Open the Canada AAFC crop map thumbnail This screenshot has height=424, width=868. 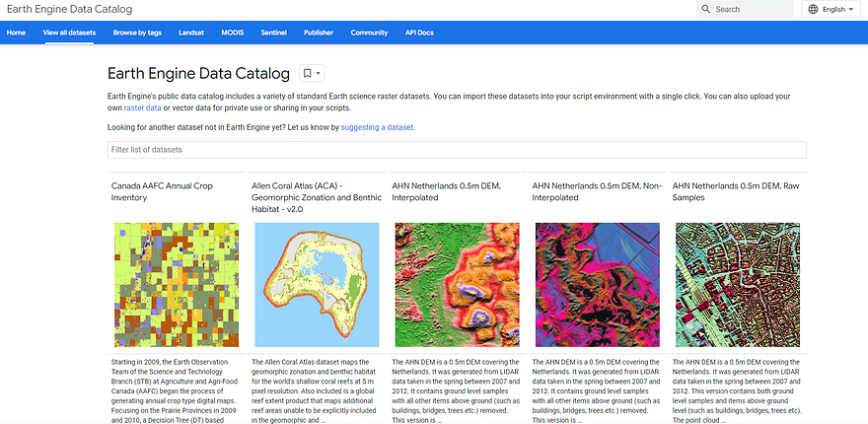177,285
